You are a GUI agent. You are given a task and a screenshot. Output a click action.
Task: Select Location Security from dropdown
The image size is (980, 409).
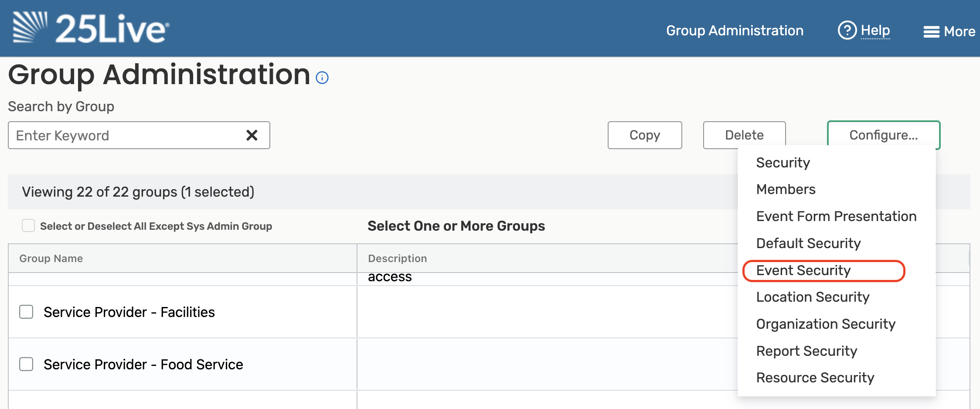tap(813, 297)
